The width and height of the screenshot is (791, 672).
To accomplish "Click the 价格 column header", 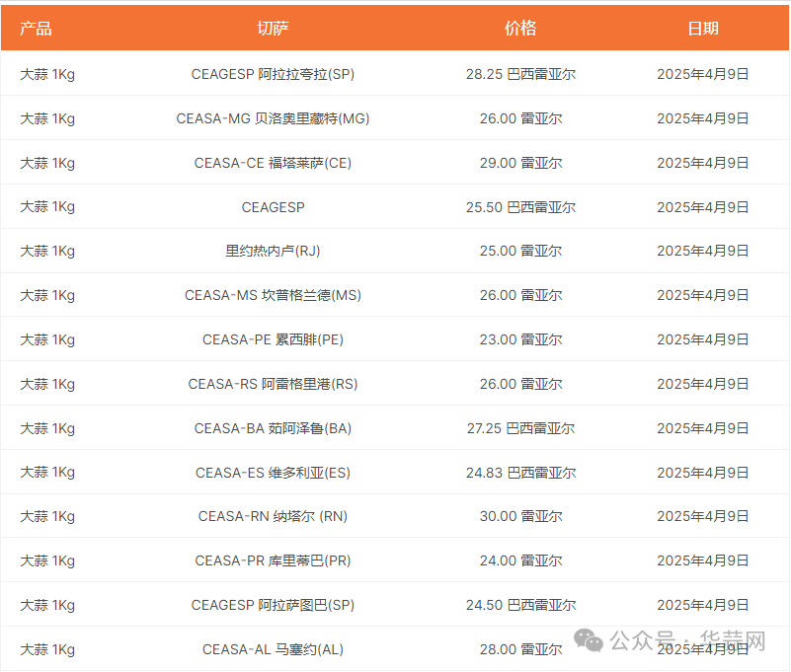I will point(520,29).
